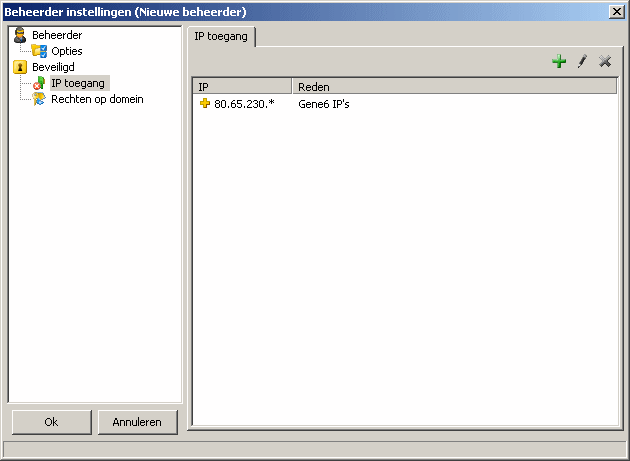630x461 pixels.
Task: Close the Beheerder instellingen dialog
Action: point(617,12)
